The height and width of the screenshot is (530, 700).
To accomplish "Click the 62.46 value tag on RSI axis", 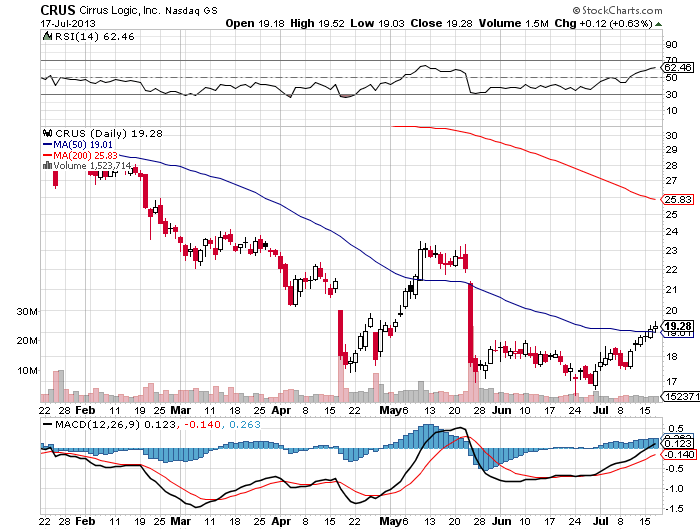I will 678,67.
